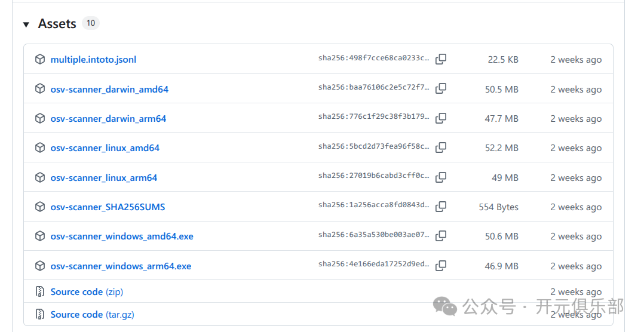Screen dimensions: 644x332
Task: Download osv-scanner_windows_amd64.exe
Action: click(122, 236)
